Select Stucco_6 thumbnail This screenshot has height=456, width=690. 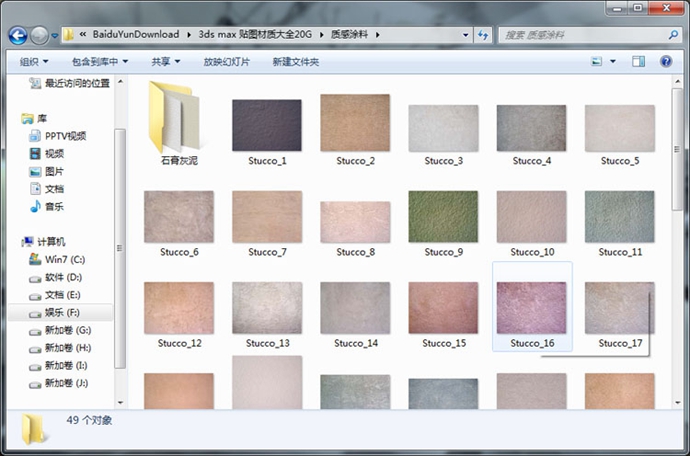point(179,217)
